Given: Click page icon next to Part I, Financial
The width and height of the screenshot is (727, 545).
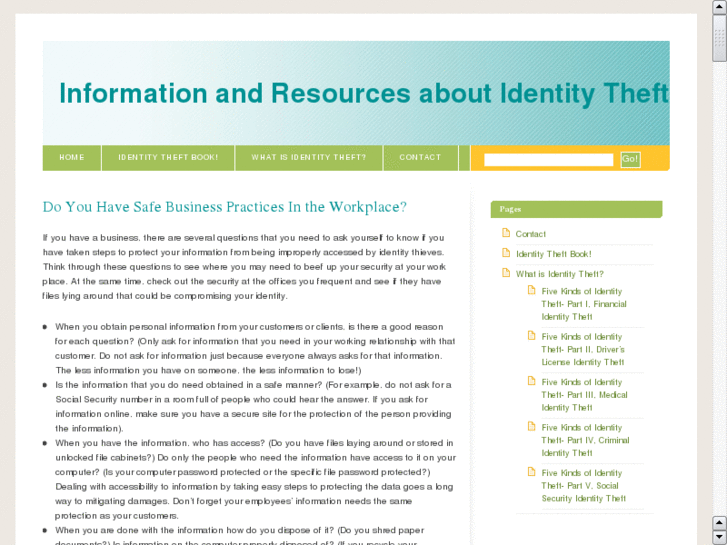Looking at the screenshot, I should pos(531,290).
